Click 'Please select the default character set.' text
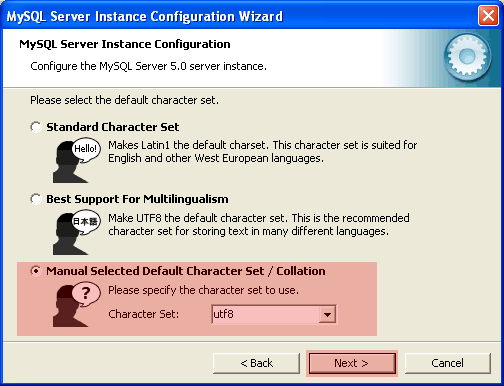 click(x=124, y=100)
